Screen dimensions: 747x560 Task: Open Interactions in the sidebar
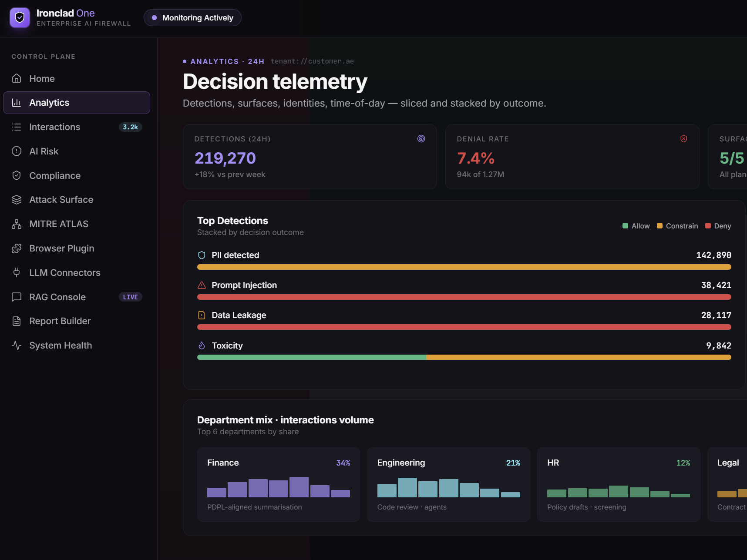point(77,127)
